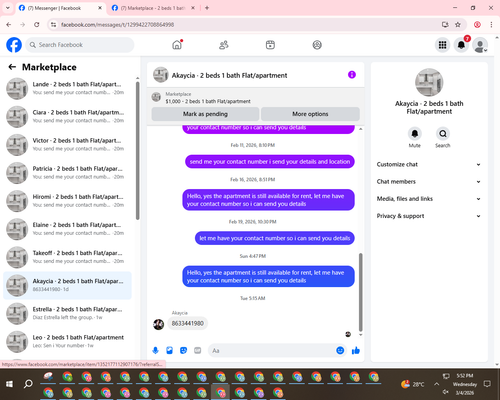500x400 pixels.
Task: Show hidden system tray icons chevron
Action: click(x=436, y=384)
